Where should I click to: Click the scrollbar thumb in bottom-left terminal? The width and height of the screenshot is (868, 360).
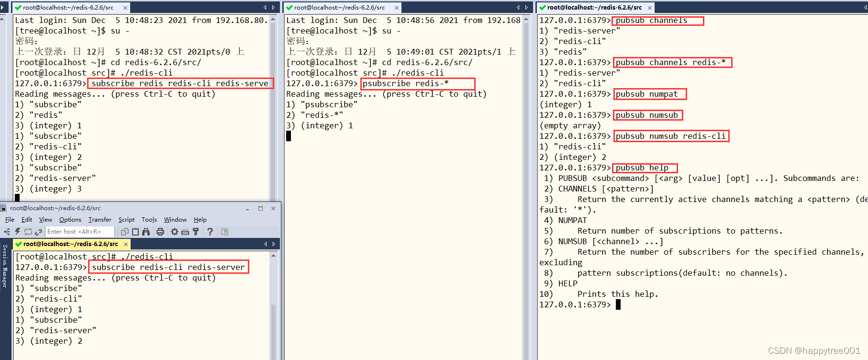(x=274, y=330)
